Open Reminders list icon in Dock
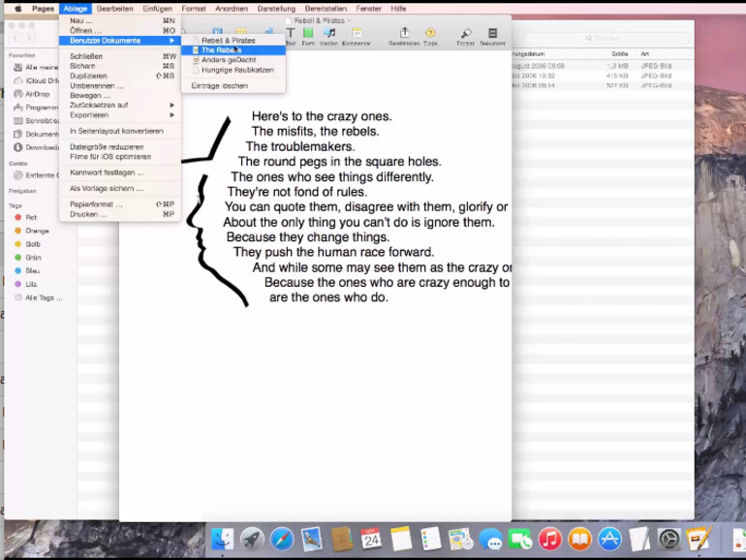This screenshot has width=746, height=560. 431,539
